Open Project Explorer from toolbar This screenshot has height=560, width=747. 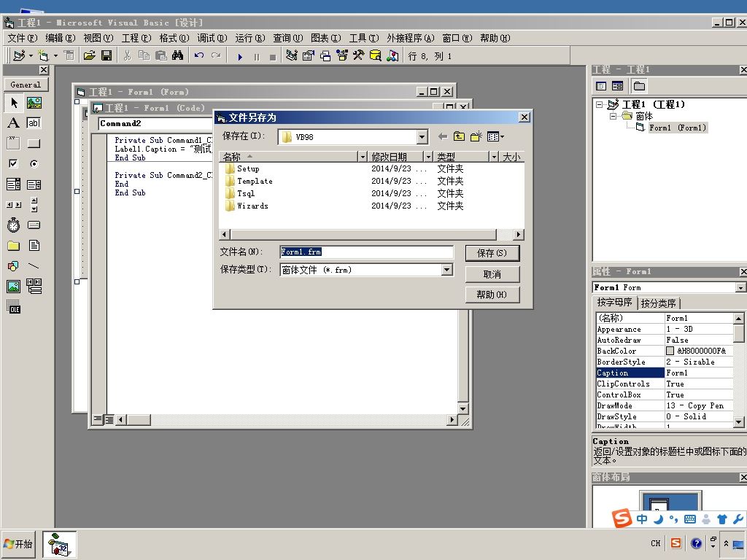(x=292, y=55)
